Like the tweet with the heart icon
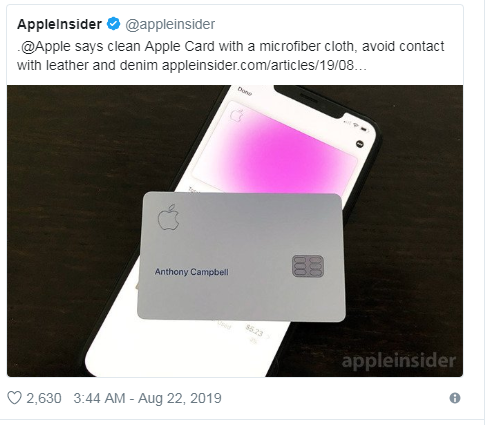This screenshot has height=425, width=493. pos(14,398)
